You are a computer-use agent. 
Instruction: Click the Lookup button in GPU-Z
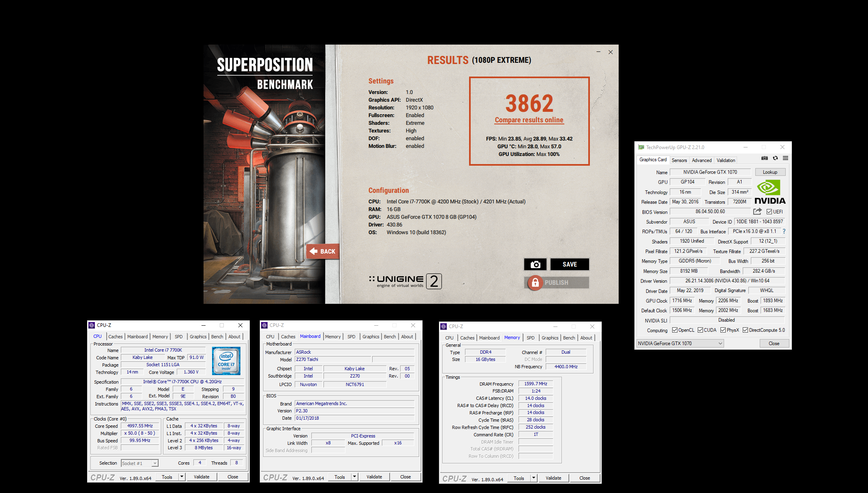(x=770, y=172)
